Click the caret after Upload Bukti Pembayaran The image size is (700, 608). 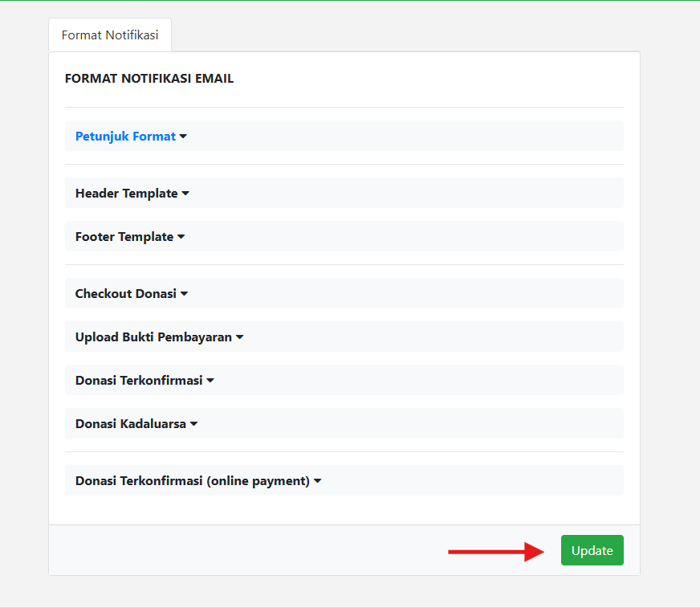tap(239, 337)
